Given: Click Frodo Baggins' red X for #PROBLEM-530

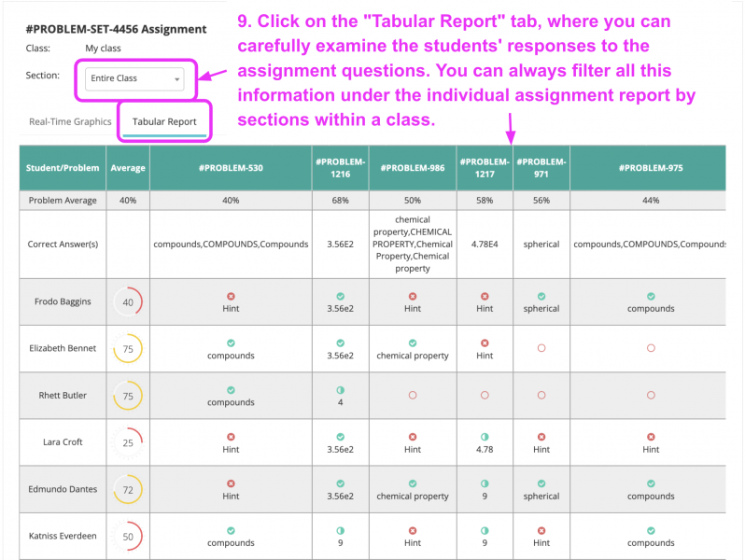Looking at the screenshot, I should [x=231, y=297].
